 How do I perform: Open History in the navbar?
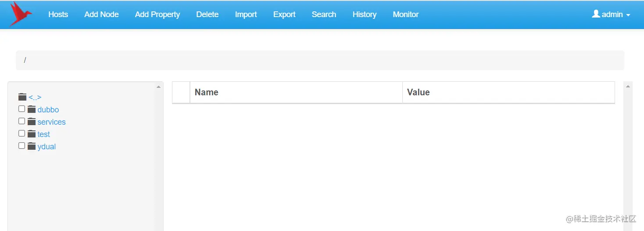point(365,14)
